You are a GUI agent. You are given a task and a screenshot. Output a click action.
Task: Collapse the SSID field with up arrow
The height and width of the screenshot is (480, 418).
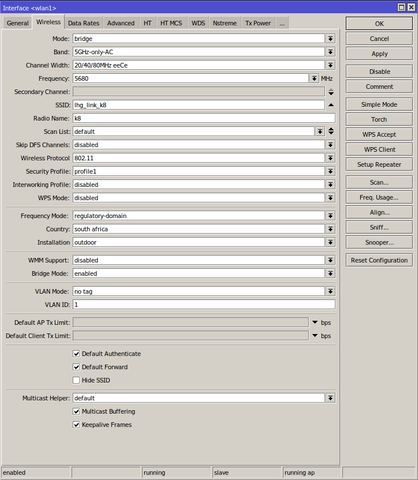click(x=331, y=105)
